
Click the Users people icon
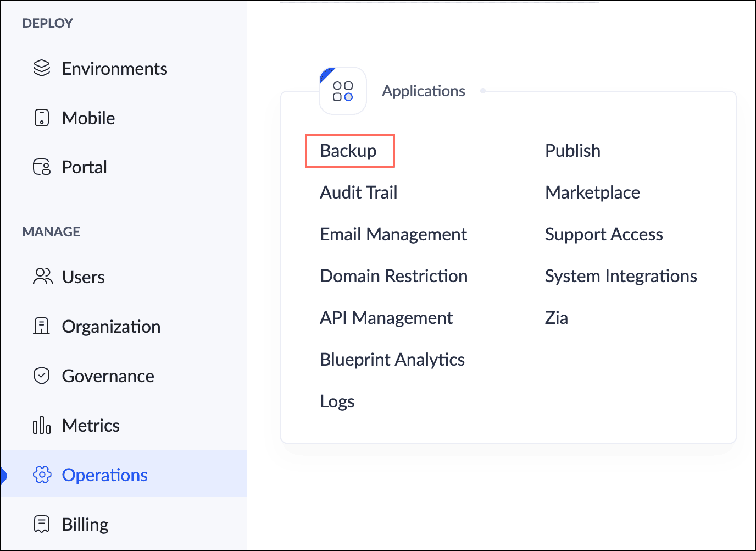tap(42, 277)
